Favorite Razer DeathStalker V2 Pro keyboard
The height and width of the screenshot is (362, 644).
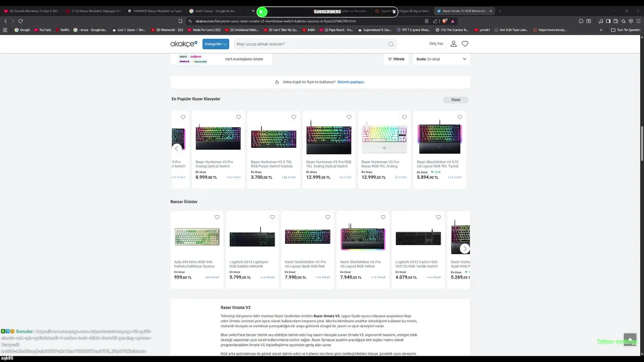pyautogui.click(x=328, y=217)
